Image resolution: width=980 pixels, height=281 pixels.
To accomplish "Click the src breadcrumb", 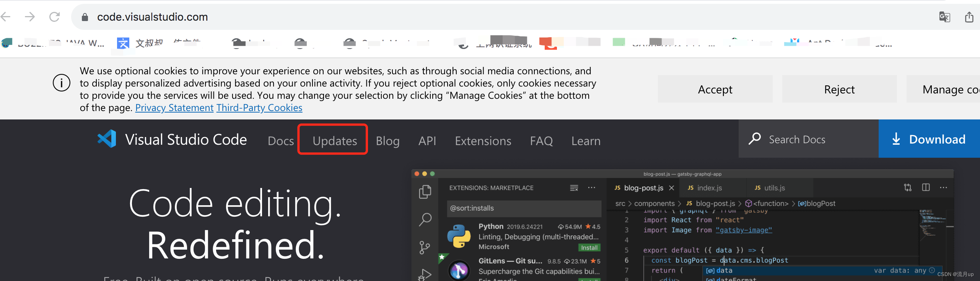I will (x=620, y=204).
